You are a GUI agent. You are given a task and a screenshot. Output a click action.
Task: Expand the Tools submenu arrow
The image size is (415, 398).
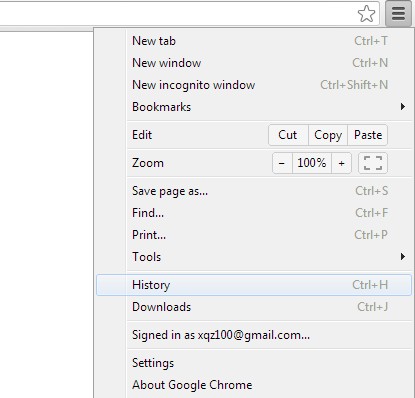[x=403, y=256]
